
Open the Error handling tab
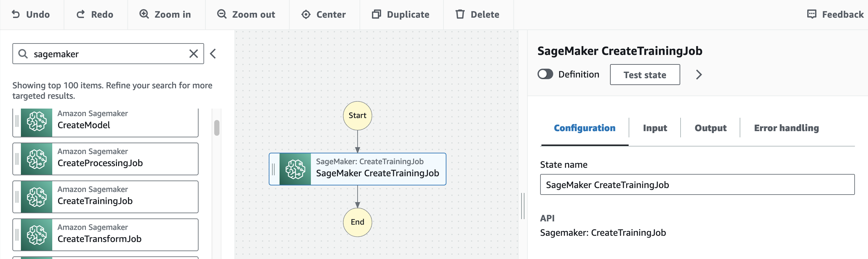[x=786, y=128]
